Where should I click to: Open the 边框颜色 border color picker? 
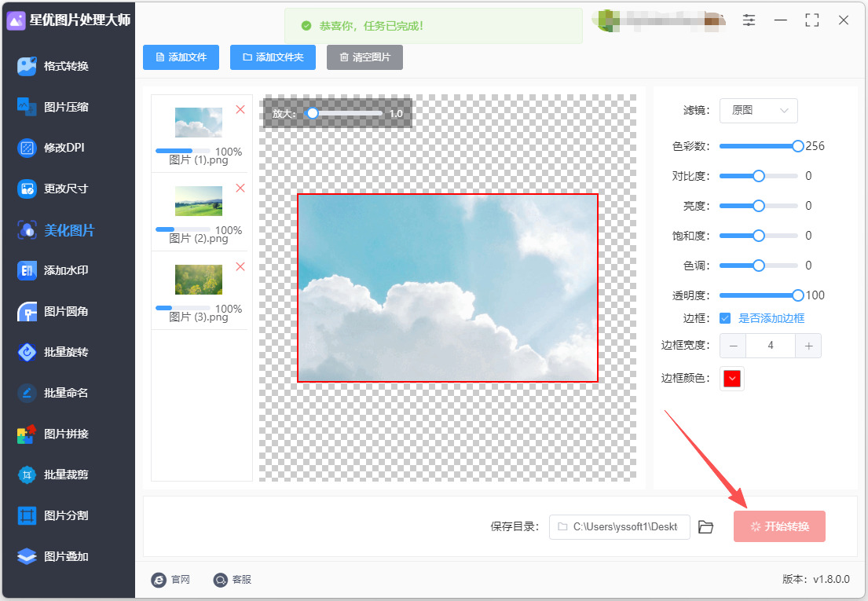point(732,379)
